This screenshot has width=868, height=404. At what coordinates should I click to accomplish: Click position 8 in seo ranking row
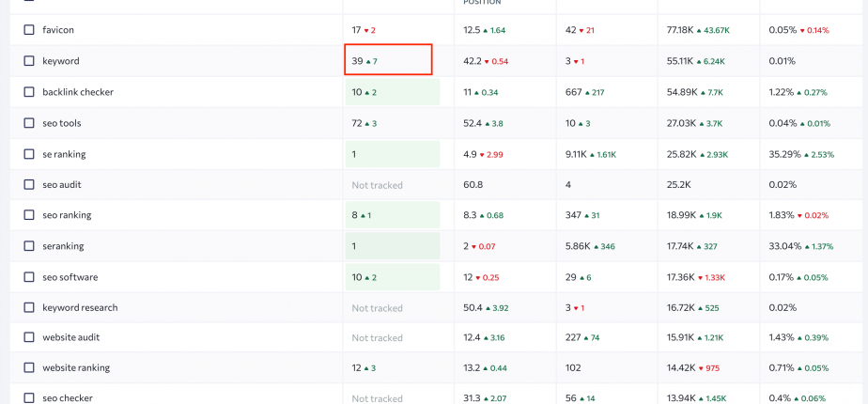pyautogui.click(x=354, y=215)
